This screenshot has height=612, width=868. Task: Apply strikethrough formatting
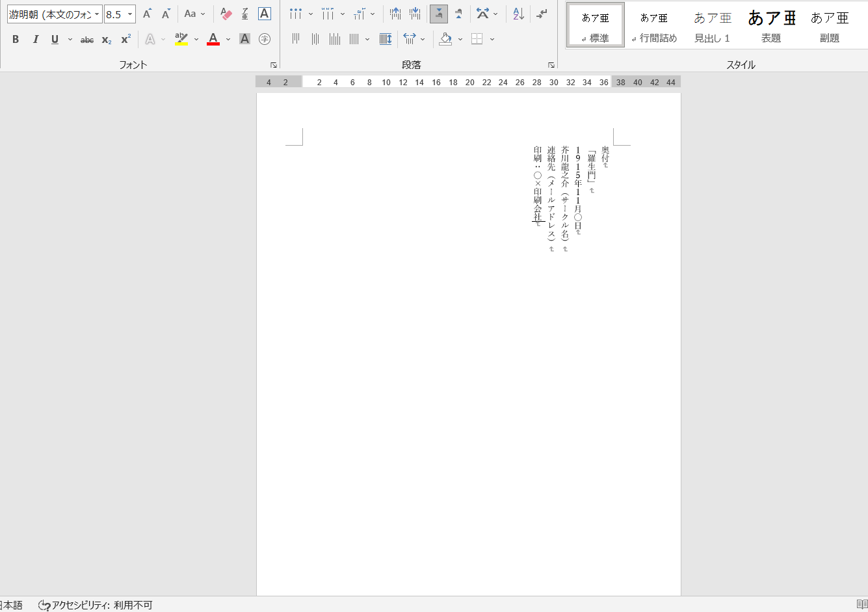pos(87,39)
